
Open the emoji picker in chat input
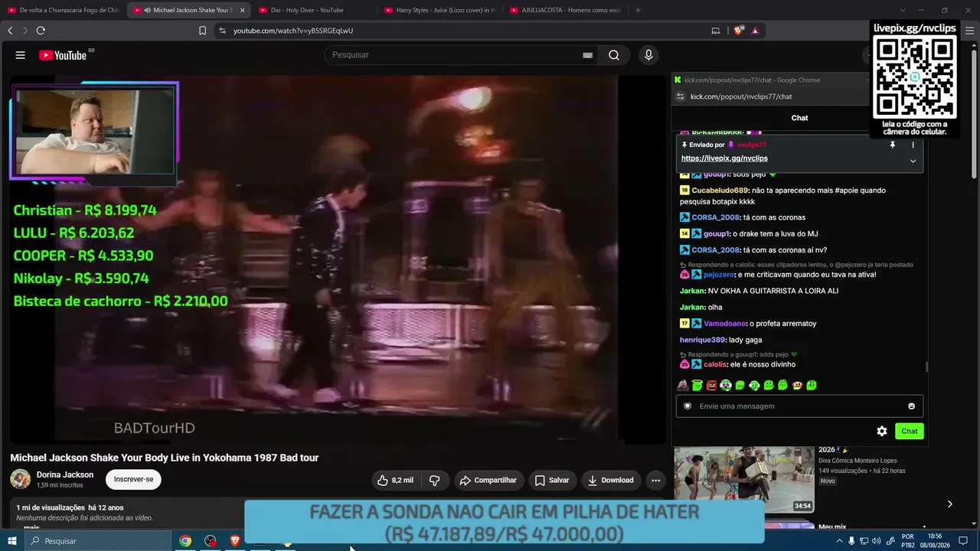[911, 406]
